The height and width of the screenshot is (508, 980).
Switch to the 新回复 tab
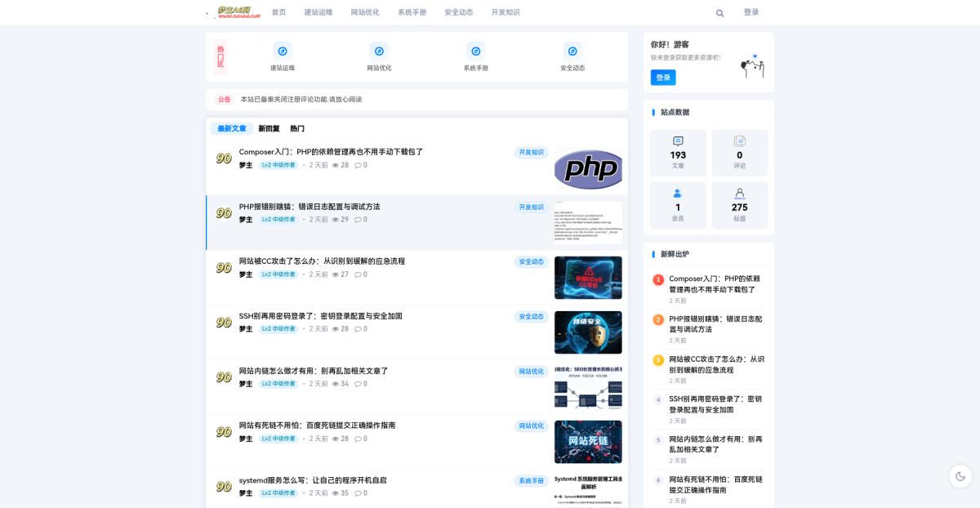(x=269, y=129)
